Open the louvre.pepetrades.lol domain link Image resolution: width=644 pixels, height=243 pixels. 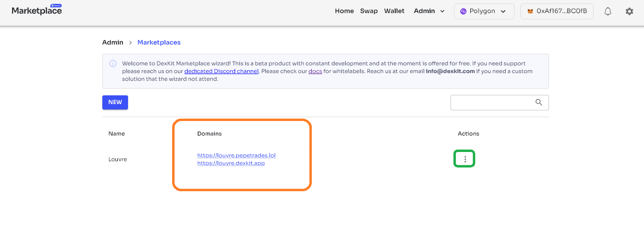coord(236,155)
